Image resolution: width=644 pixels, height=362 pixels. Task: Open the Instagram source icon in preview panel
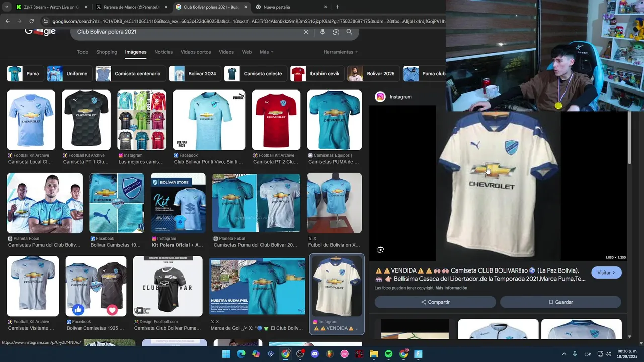pyautogui.click(x=380, y=97)
